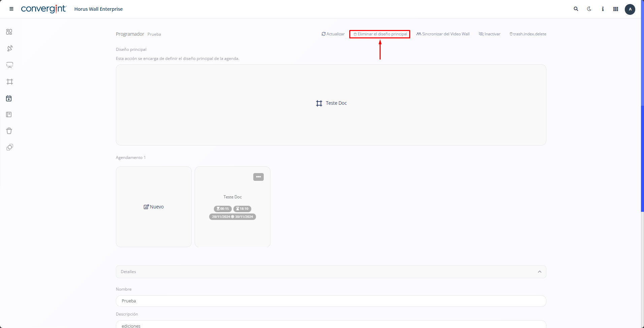
Task: Open three-dots menu on Teste Doc card
Action: 258,177
